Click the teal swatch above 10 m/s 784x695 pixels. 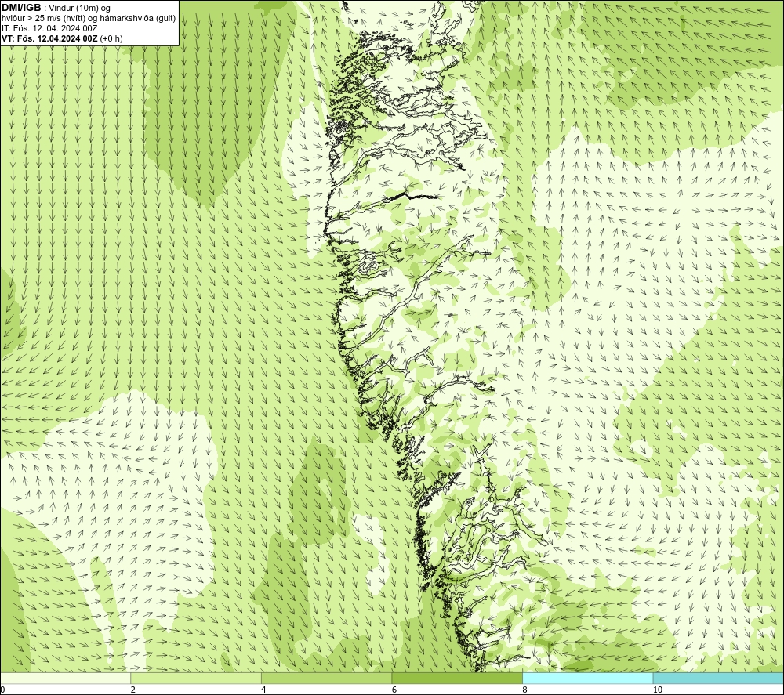pos(718,678)
